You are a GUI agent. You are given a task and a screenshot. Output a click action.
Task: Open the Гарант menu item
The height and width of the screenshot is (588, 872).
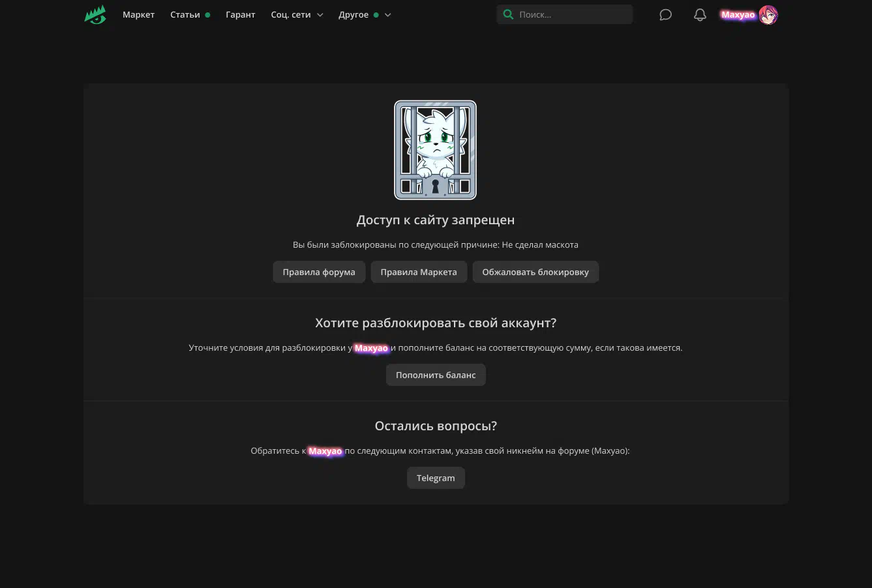[x=240, y=14]
